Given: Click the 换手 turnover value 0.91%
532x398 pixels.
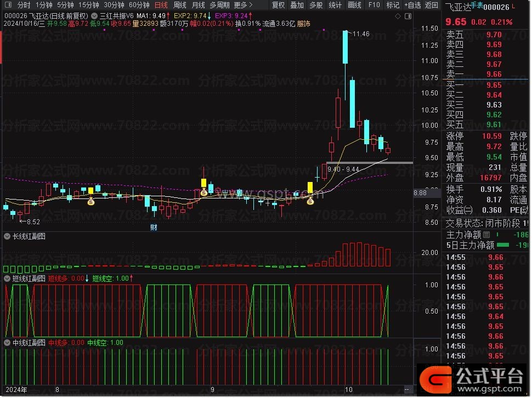Looking at the screenshot, I should click(491, 189).
